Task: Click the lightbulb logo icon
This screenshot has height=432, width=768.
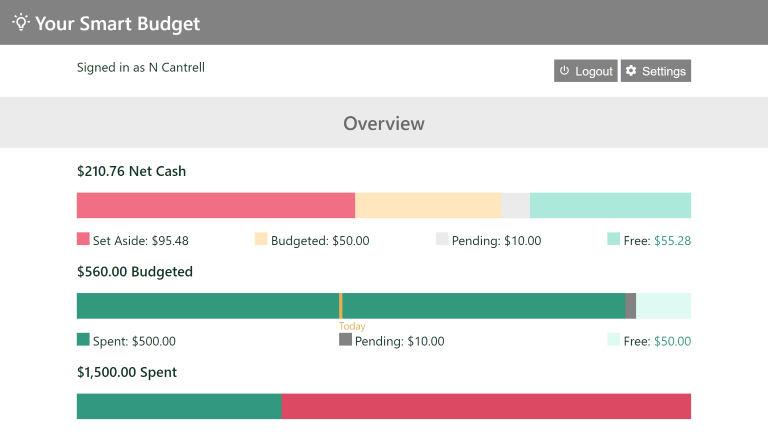Action: pos(21,22)
